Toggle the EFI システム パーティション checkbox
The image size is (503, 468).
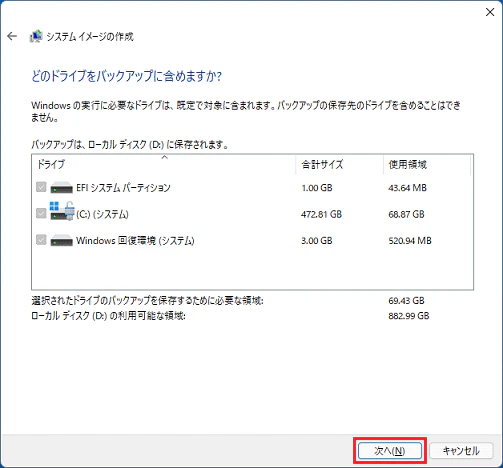coord(41,187)
